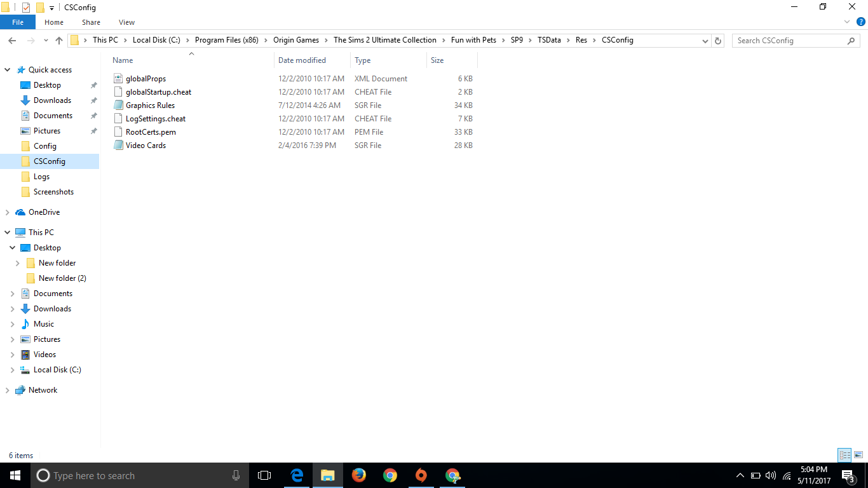Open the File menu
868x488 pixels.
18,22
